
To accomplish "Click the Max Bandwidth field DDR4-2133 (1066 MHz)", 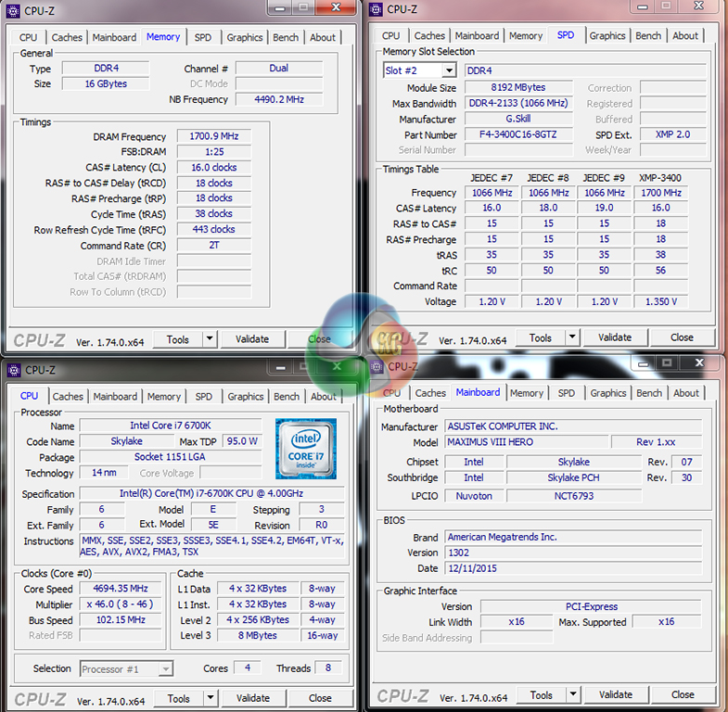I will (518, 103).
